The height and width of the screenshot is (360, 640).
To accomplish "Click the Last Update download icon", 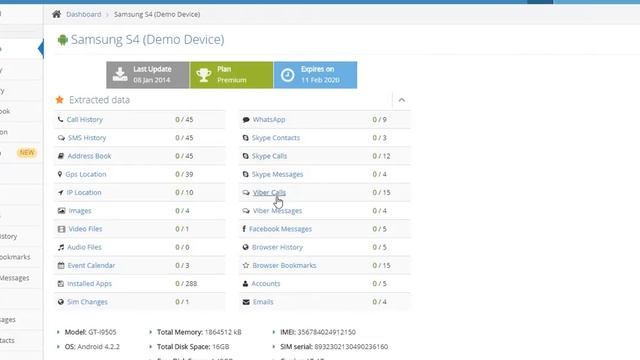I will click(x=120, y=74).
